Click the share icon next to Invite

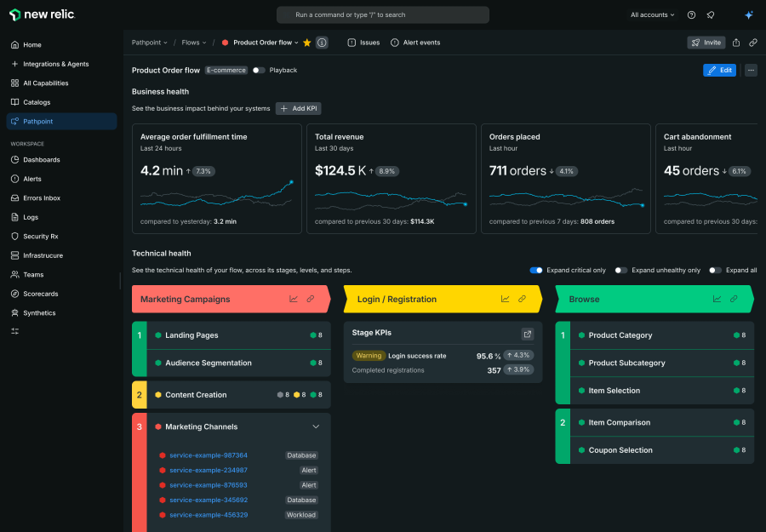tap(736, 43)
